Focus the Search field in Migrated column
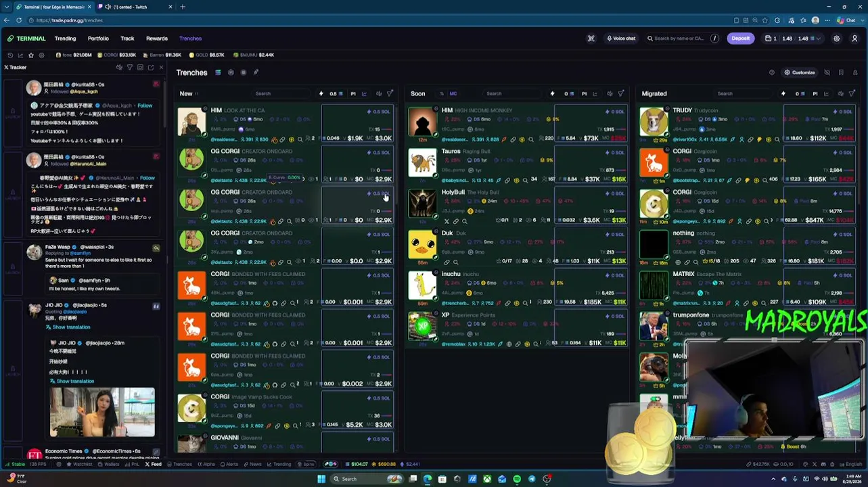The width and height of the screenshot is (868, 487). pos(743,93)
